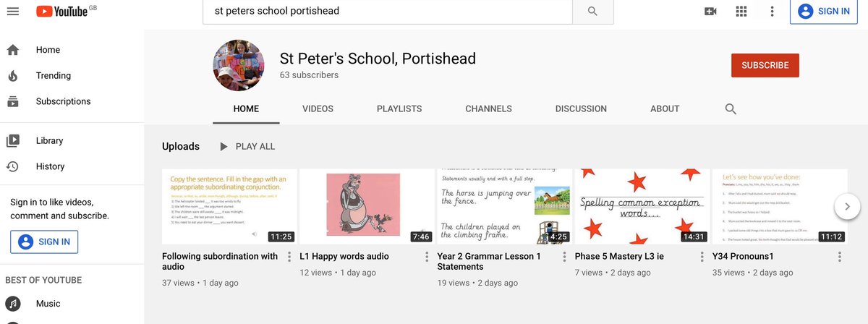The width and height of the screenshot is (868, 324).
Task: Click Year 2 Grammar Lesson 1 Statements title
Action: 489,261
